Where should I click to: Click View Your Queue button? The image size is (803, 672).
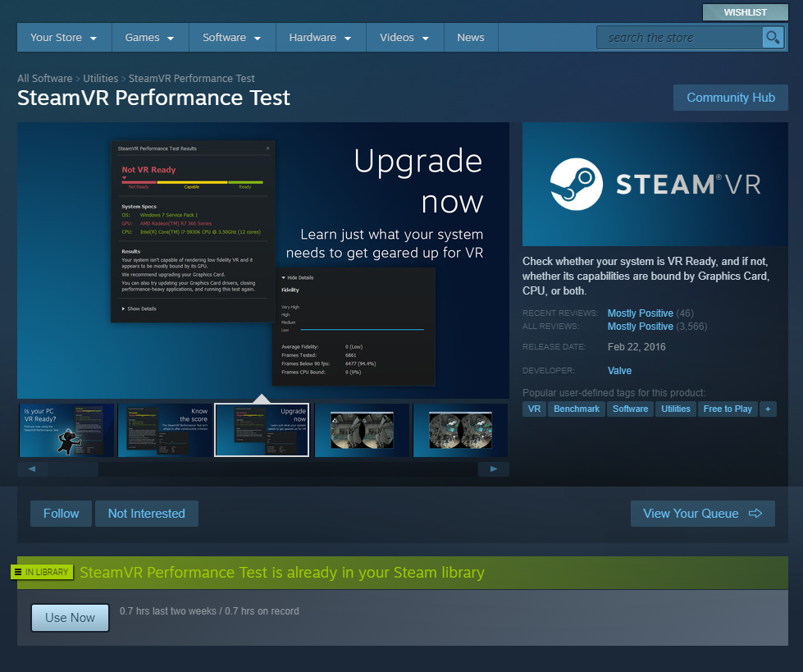pyautogui.click(x=702, y=513)
